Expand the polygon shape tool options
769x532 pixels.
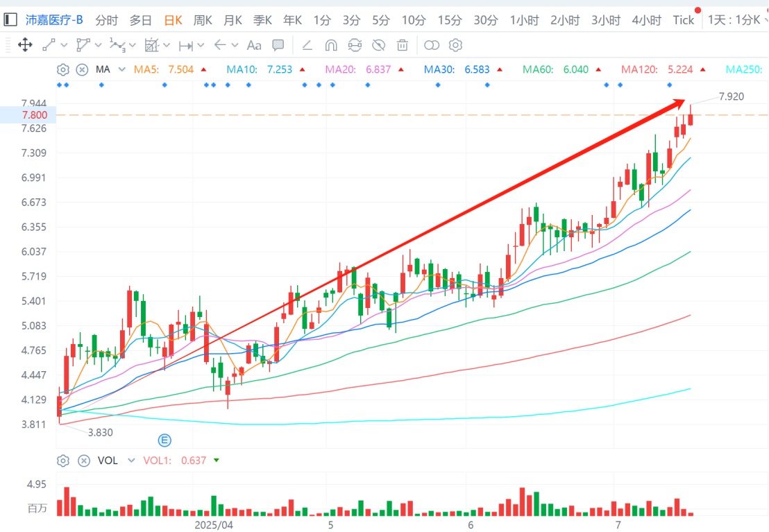[x=98, y=45]
